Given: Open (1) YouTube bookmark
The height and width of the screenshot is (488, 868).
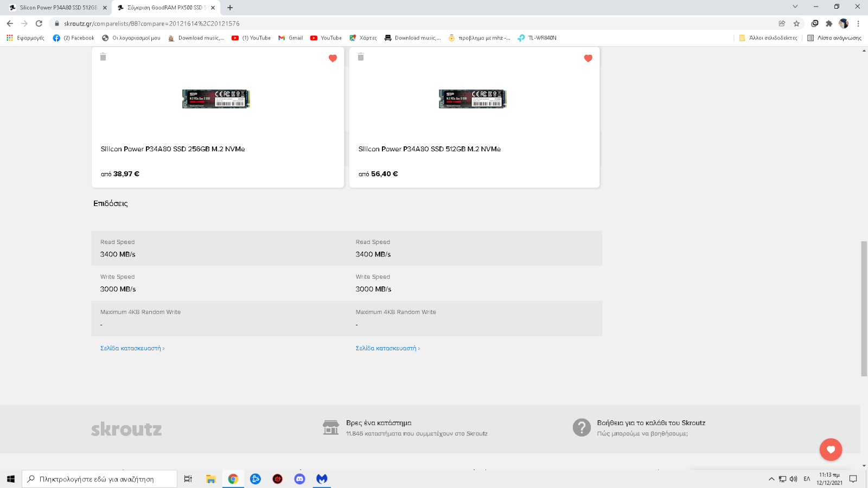Looking at the screenshot, I should pos(251,38).
